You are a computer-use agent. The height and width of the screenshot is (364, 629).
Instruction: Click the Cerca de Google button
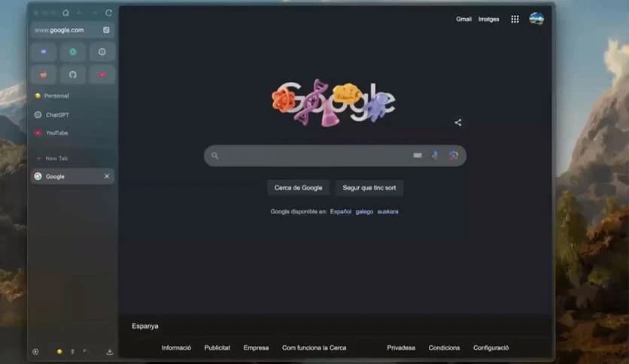click(x=299, y=187)
